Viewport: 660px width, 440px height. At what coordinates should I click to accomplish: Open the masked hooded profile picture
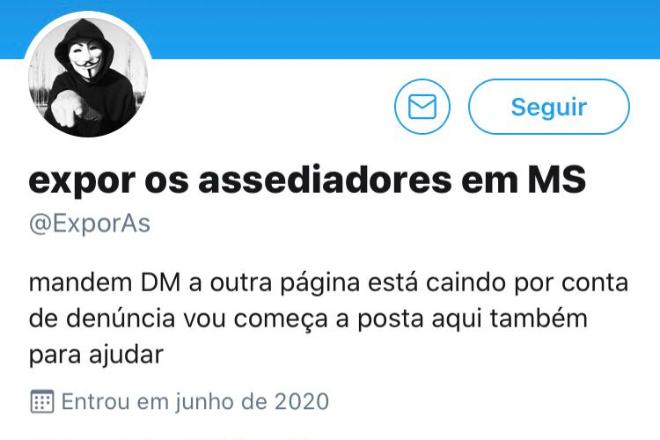(x=88, y=77)
